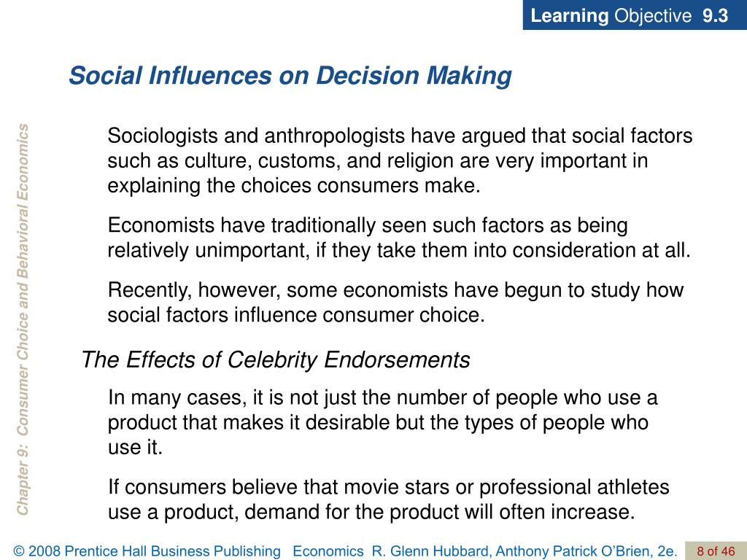Click the words movie stars in last paragraph

[x=396, y=487]
